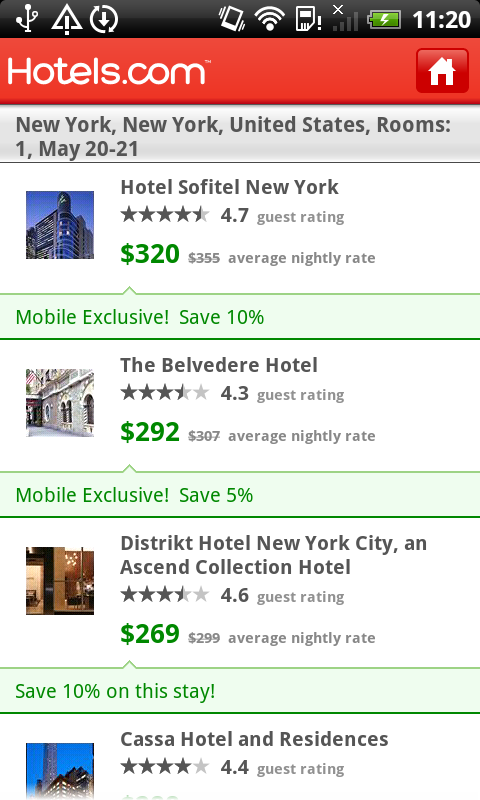The width and height of the screenshot is (480, 800).
Task: Open Hotel Sofitel New York thumbnail
Action: (60, 225)
